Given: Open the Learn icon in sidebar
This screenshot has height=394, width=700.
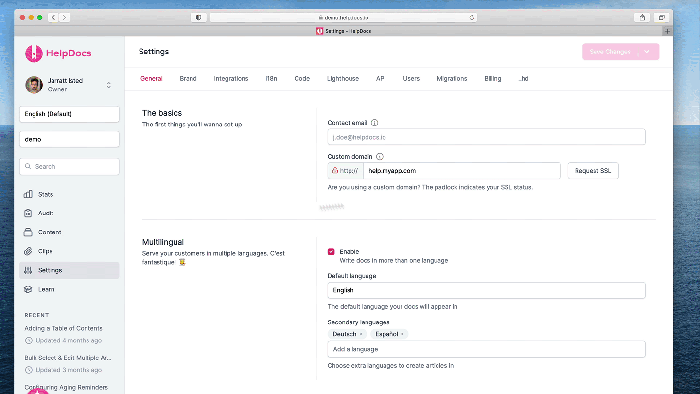Looking at the screenshot, I should point(28,289).
